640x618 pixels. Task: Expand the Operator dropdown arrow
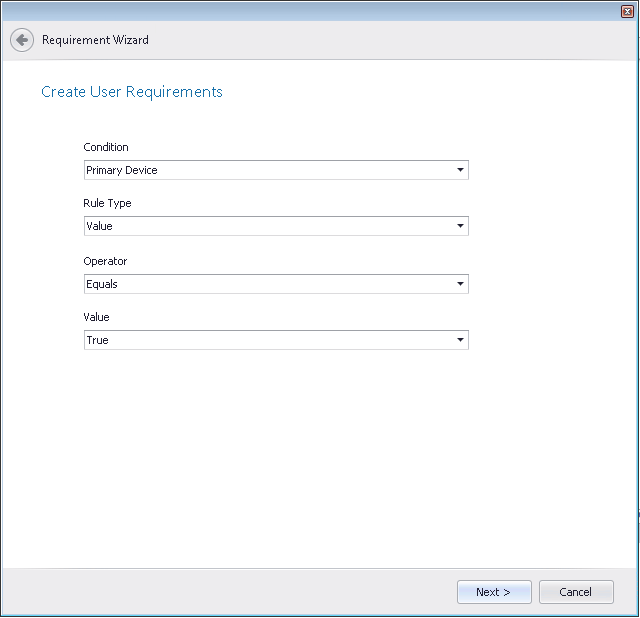(460, 284)
